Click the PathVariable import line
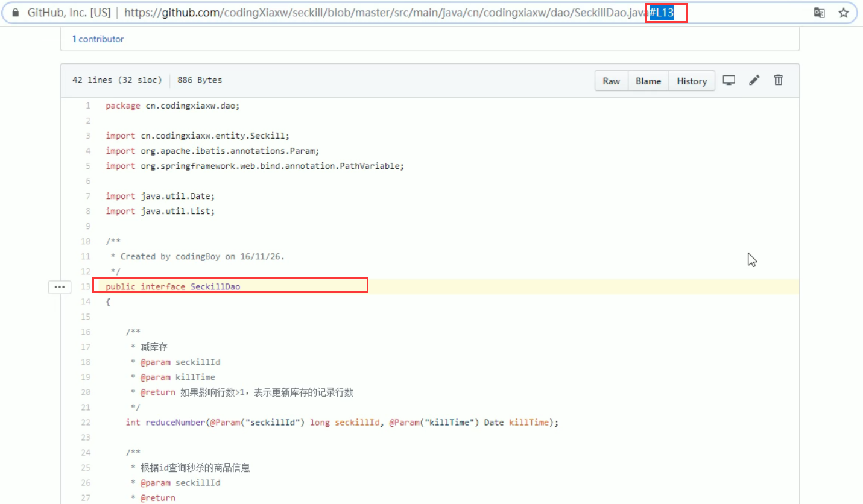This screenshot has height=504, width=863. click(x=254, y=166)
